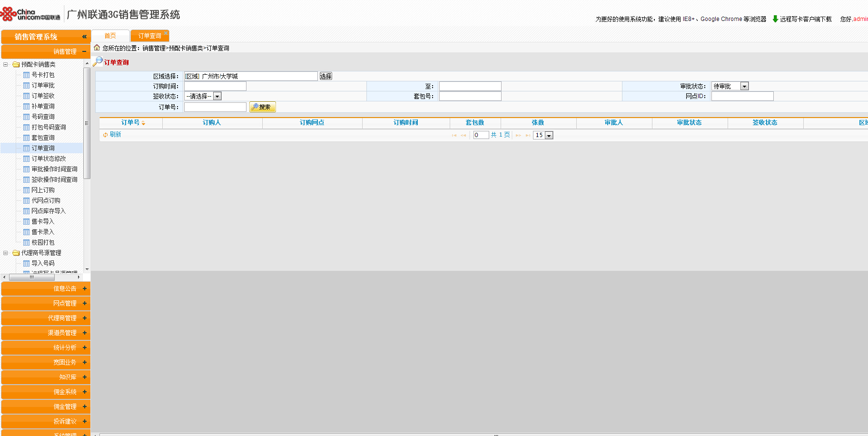Collapse the 代理商号源管理 tree folder
Viewport: 868px width, 436px height.
pyautogui.click(x=6, y=253)
